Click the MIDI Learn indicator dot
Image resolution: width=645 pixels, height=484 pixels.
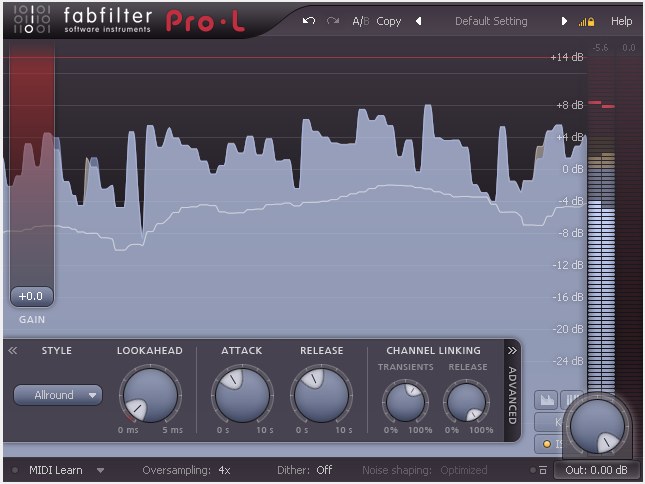tap(15, 470)
